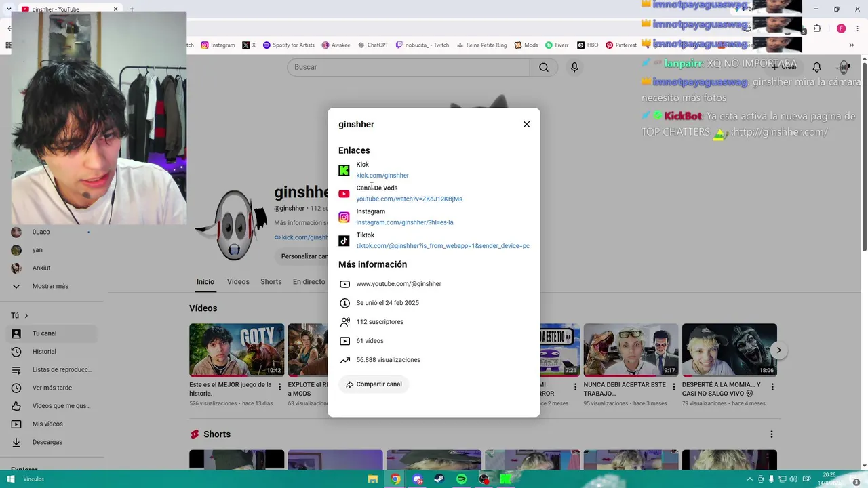Switch to the Shorts channel tab
Screen dimensions: 868x488
pyautogui.click(x=271, y=282)
